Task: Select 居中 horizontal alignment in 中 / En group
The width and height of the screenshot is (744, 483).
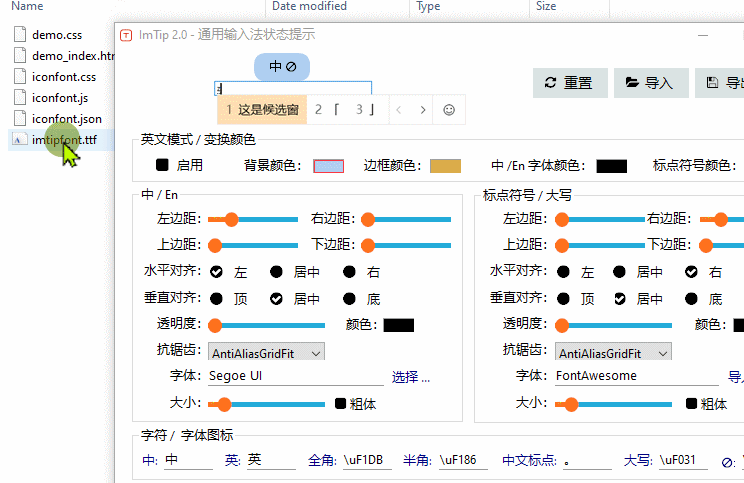Action: click(276, 272)
